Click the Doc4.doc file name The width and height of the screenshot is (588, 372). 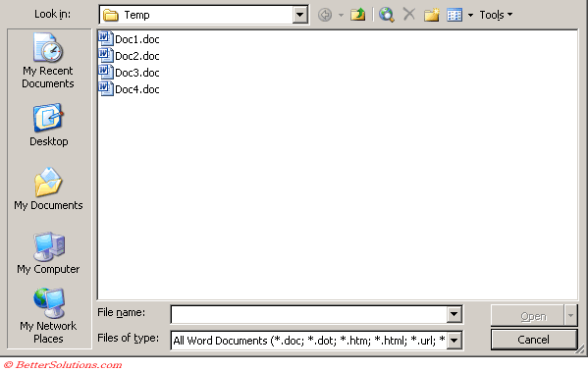(137, 89)
